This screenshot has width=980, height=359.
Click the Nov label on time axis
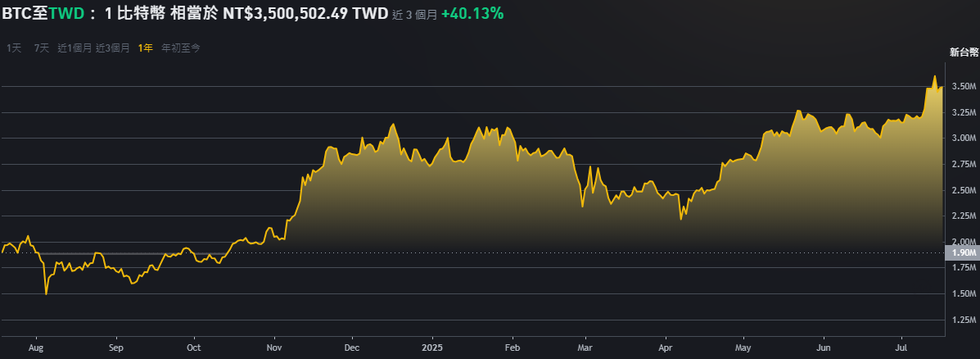click(x=273, y=348)
